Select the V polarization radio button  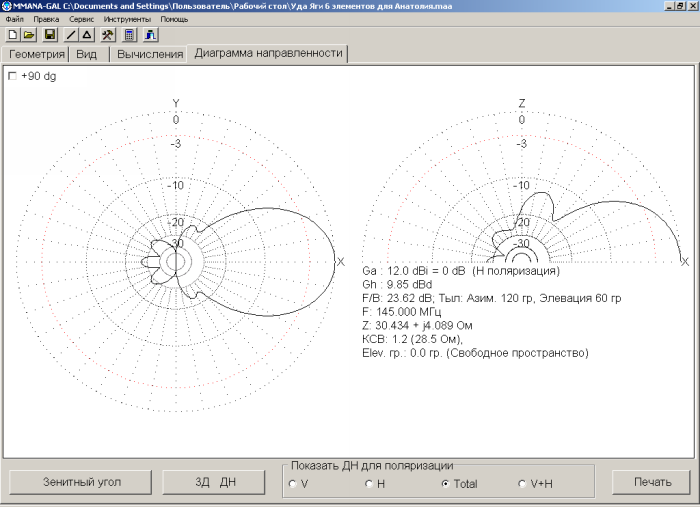293,484
